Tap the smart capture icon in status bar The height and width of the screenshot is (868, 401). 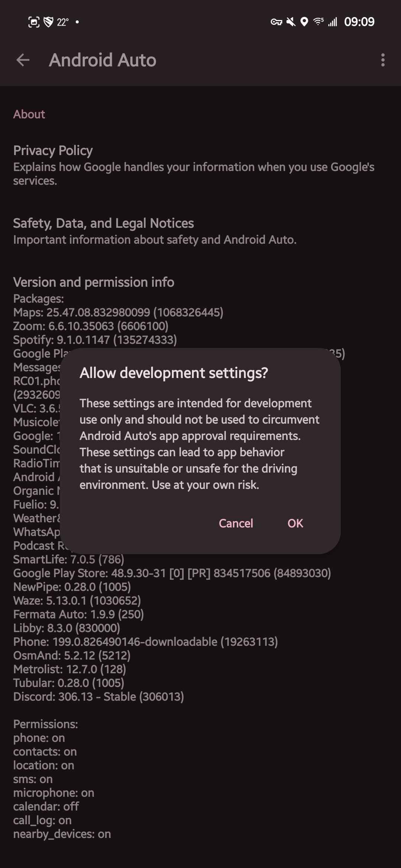[33, 21]
